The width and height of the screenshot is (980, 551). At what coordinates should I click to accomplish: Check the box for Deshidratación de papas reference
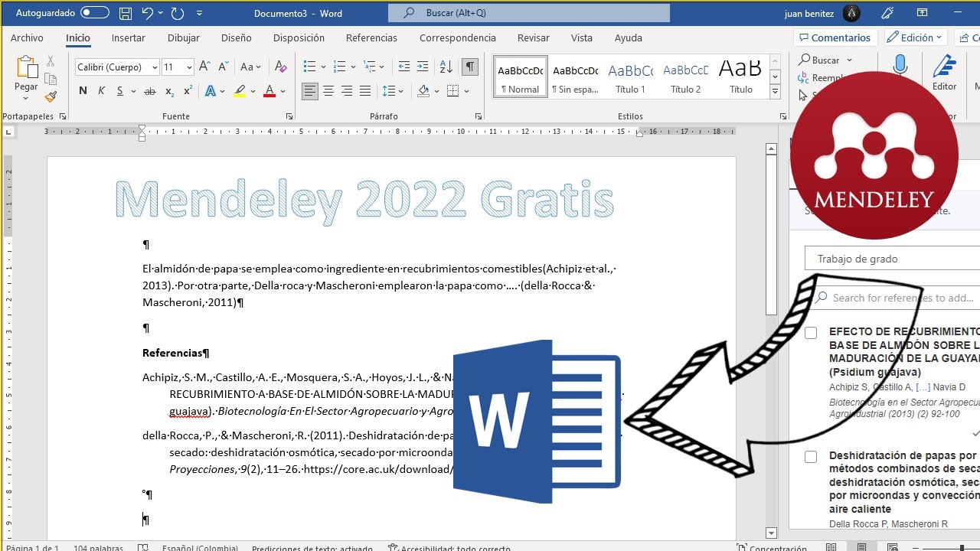(811, 457)
